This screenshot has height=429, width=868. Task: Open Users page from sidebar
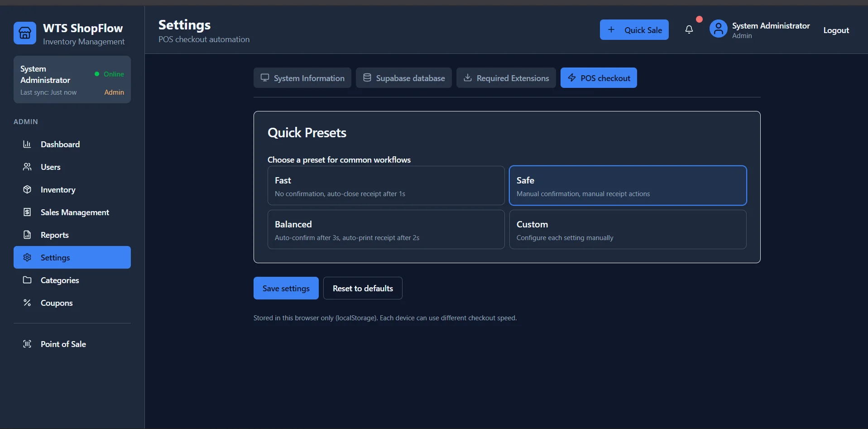pos(72,167)
